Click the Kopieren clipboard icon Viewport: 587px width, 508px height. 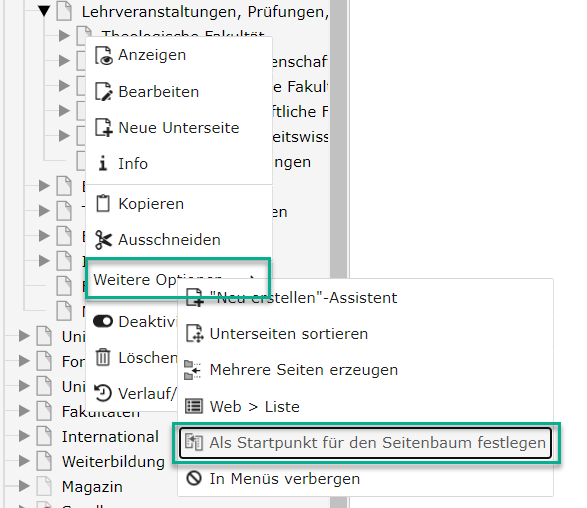pos(103,204)
